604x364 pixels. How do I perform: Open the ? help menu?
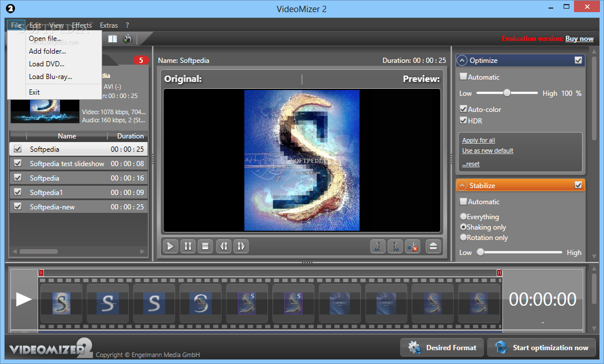pos(127,25)
